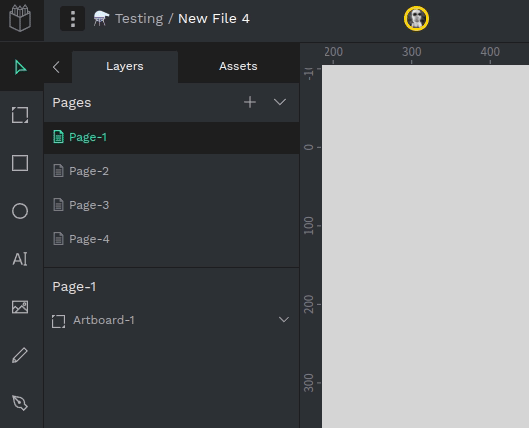Collapse the sidebar with back arrow
Screen dimensions: 529x428
(x=56, y=67)
